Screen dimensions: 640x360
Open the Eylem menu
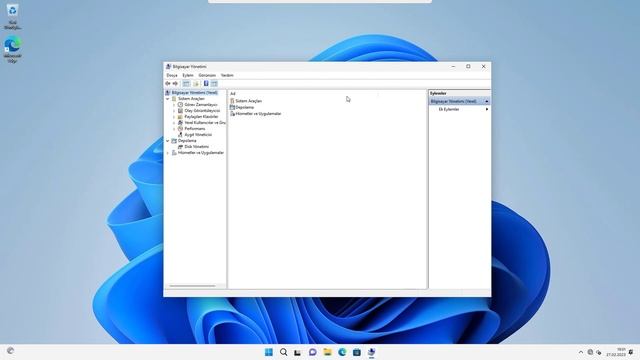coord(188,76)
